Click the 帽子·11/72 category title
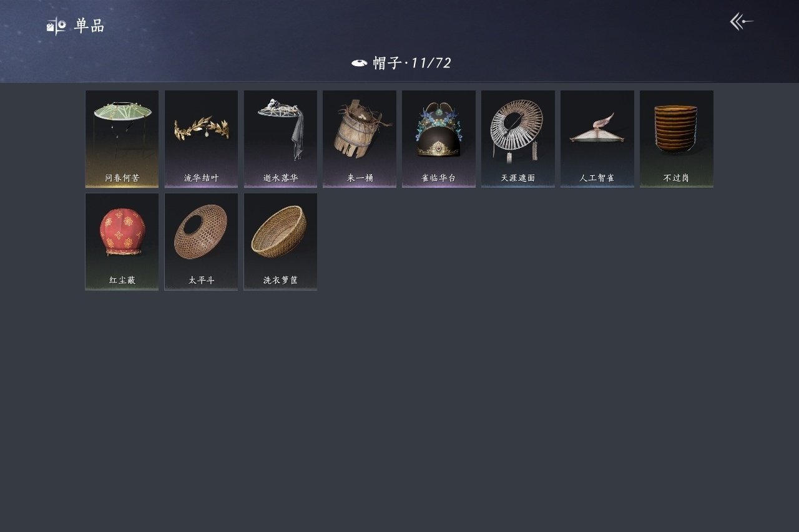The width and height of the screenshot is (799, 532). pyautogui.click(x=412, y=63)
